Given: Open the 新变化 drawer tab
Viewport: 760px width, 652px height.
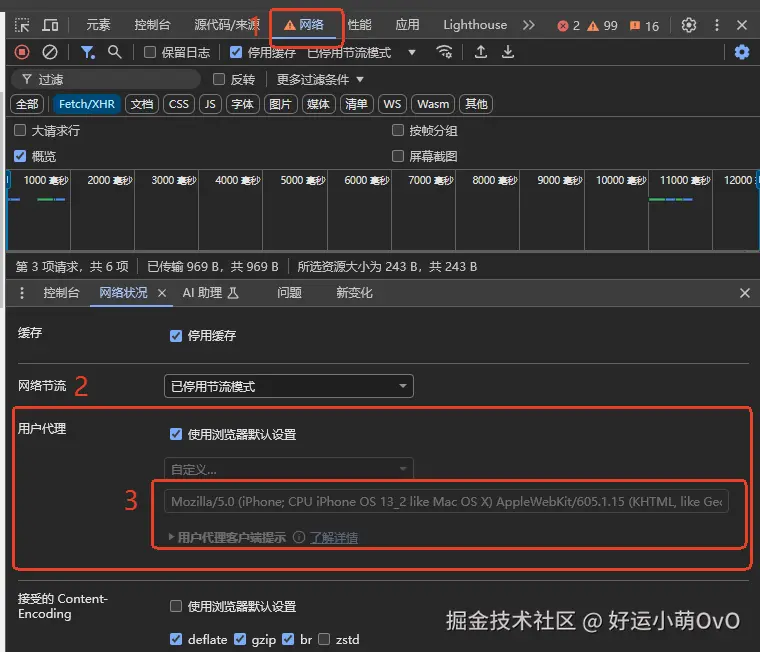Looking at the screenshot, I should coord(354,293).
